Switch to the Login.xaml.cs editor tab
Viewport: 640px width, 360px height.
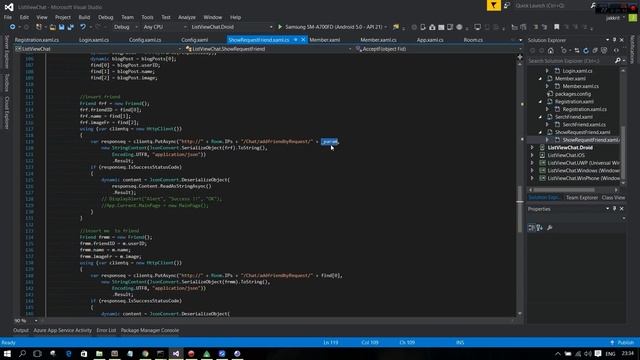[94, 40]
